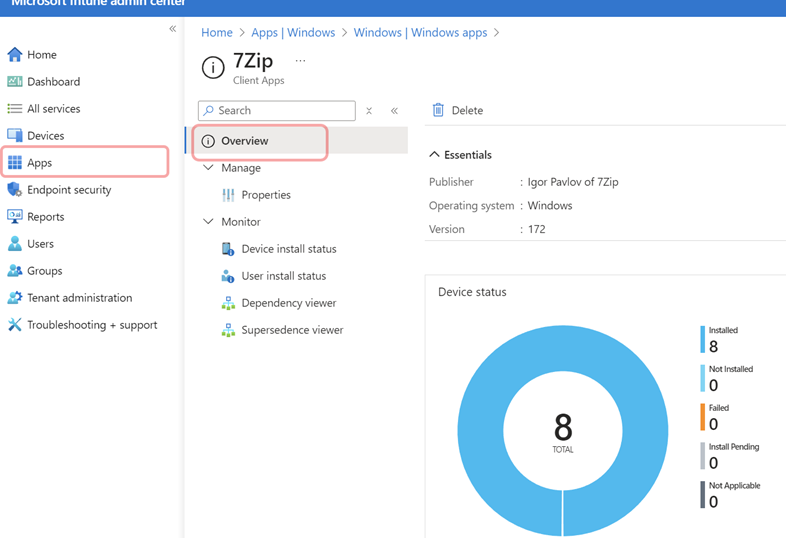Click the Devices monitor icon
The image size is (786, 538).
(15, 135)
